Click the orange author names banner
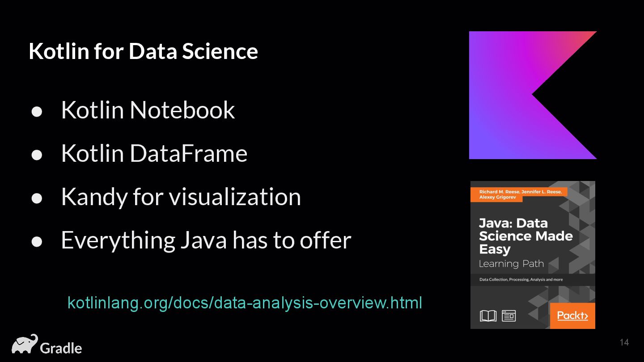Image resolution: width=644 pixels, height=362 pixels. [x=519, y=194]
